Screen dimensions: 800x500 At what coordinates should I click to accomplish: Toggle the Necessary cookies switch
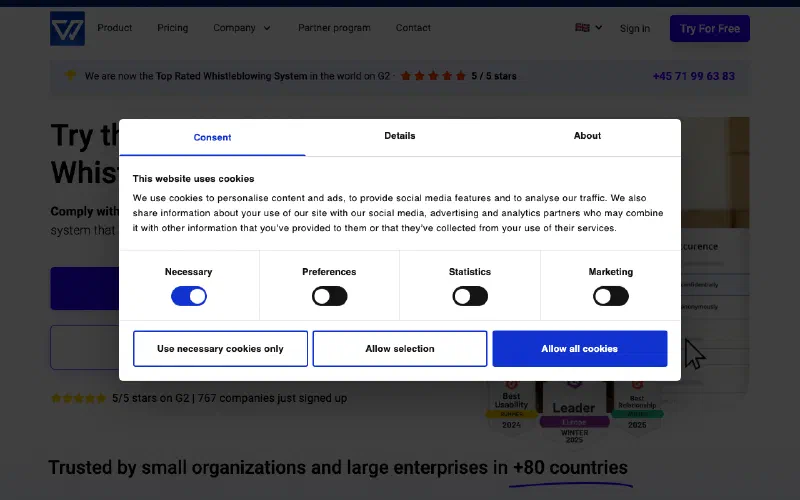click(x=188, y=296)
